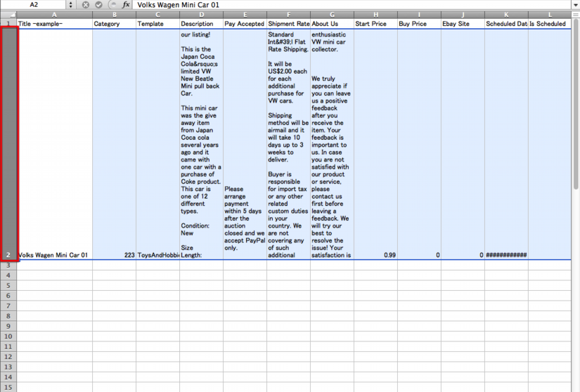
Task: Click the formula range selector round button
Action: tap(112, 5)
